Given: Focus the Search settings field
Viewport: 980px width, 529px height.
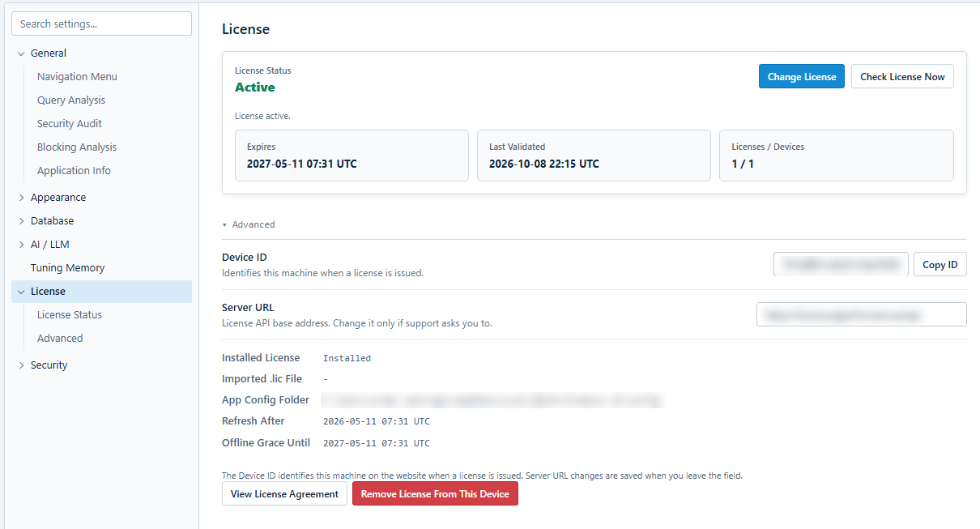Looking at the screenshot, I should coord(101,23).
